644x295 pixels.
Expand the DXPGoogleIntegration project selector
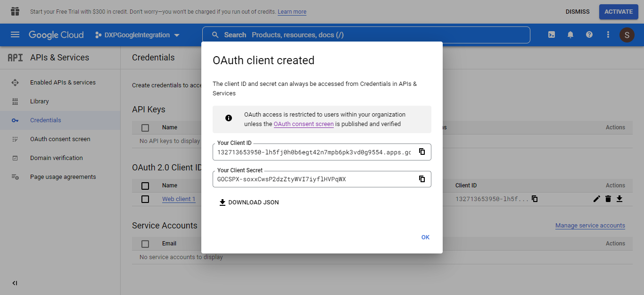pyautogui.click(x=138, y=35)
